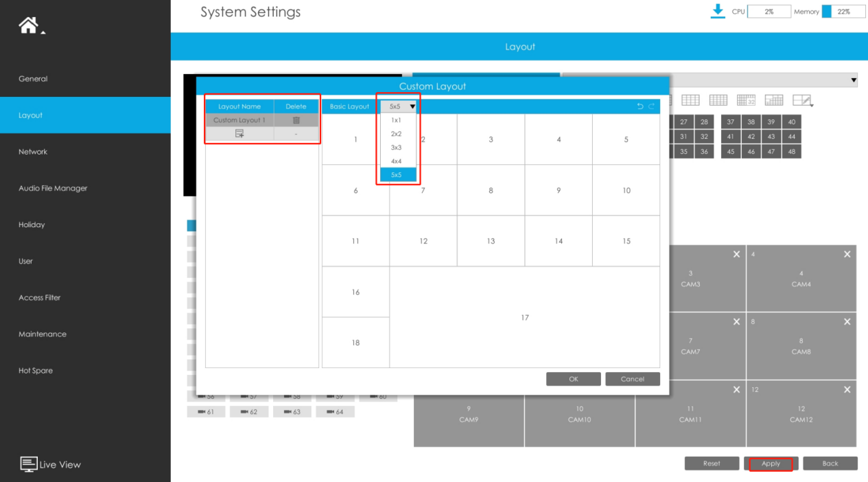868x482 pixels.
Task: Remove CAM12 using its X icon
Action: (x=847, y=389)
